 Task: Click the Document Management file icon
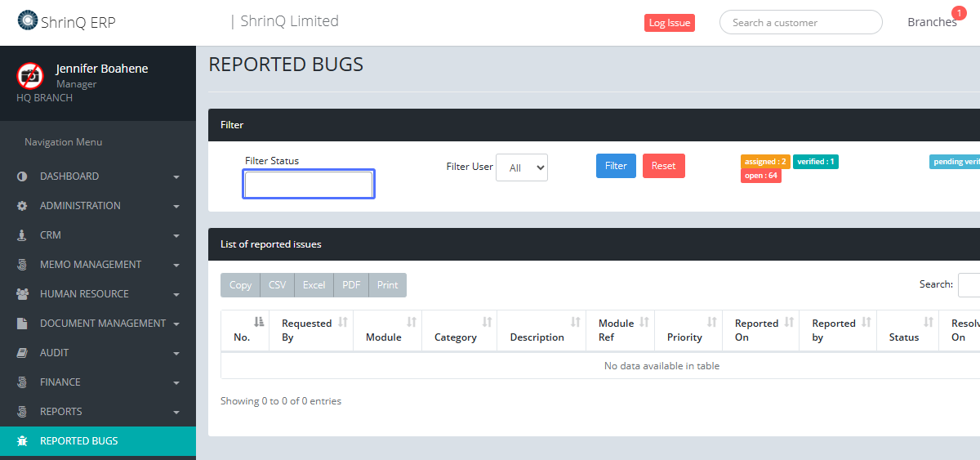pos(22,324)
